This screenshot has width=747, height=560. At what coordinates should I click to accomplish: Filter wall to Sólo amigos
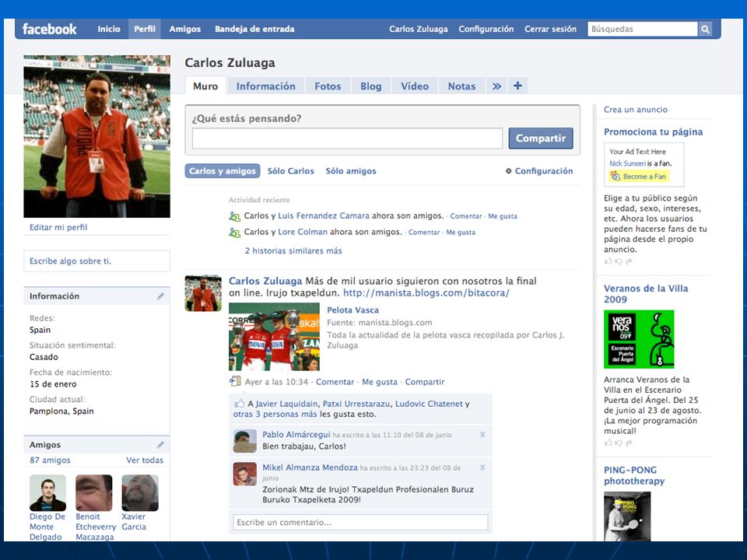click(x=351, y=171)
